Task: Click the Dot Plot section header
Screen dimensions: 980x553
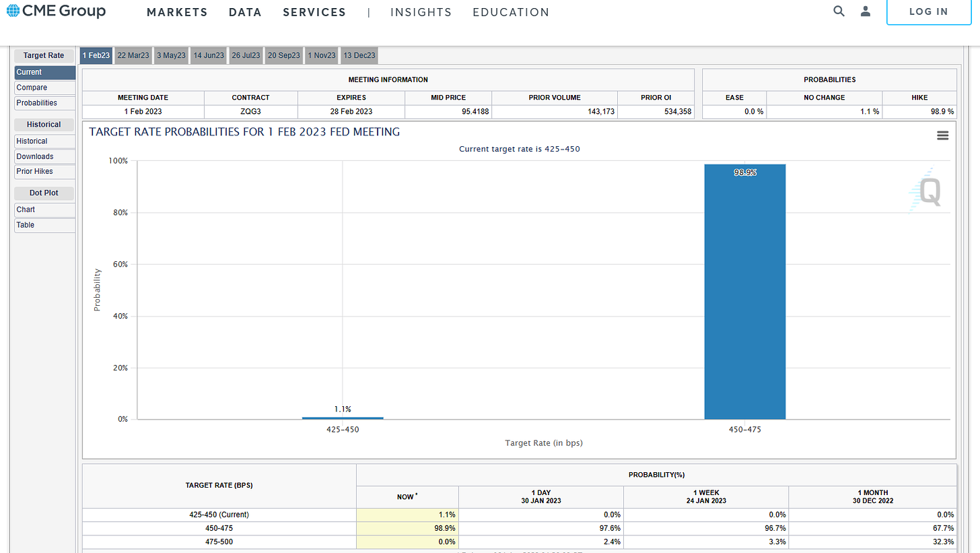Action: [x=44, y=193]
